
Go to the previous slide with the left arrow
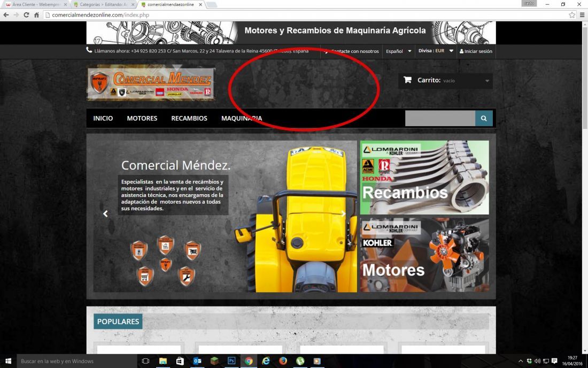[x=105, y=213]
